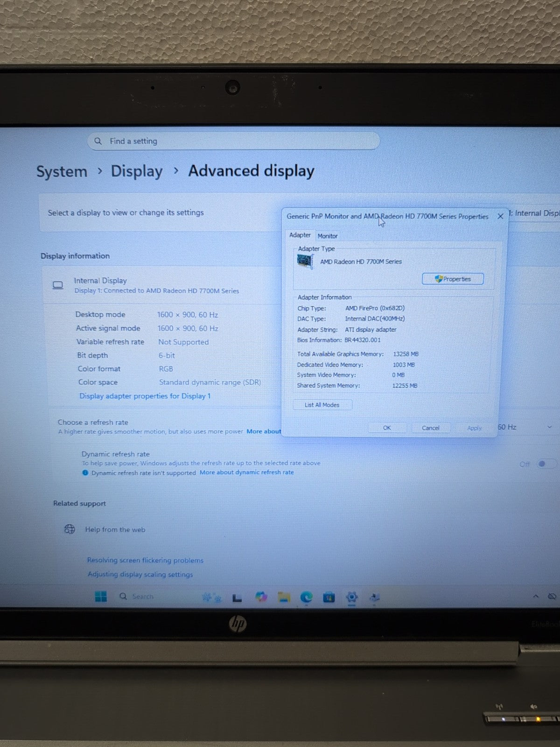This screenshot has width=560, height=747.
Task: Open More about dynamic refresh rate link
Action: [247, 472]
